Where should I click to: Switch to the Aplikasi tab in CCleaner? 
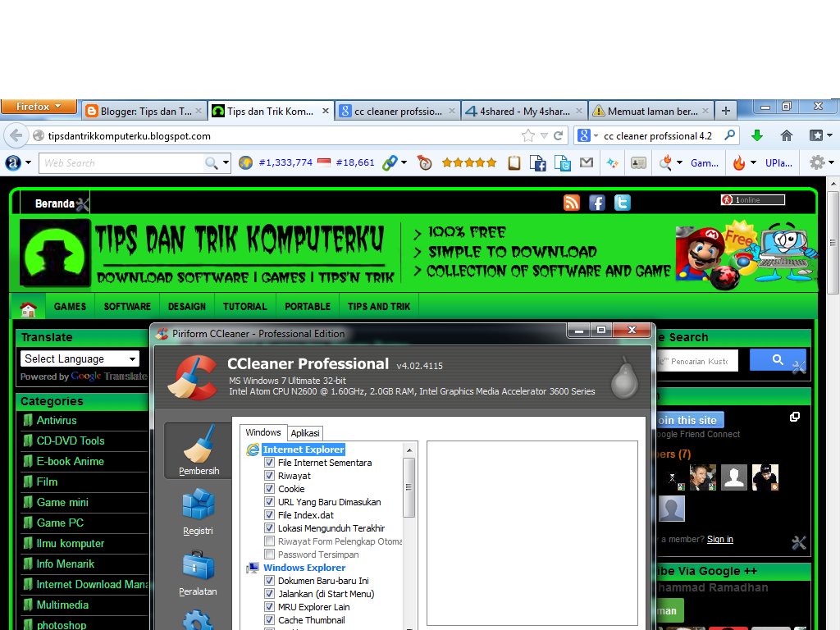click(x=305, y=433)
